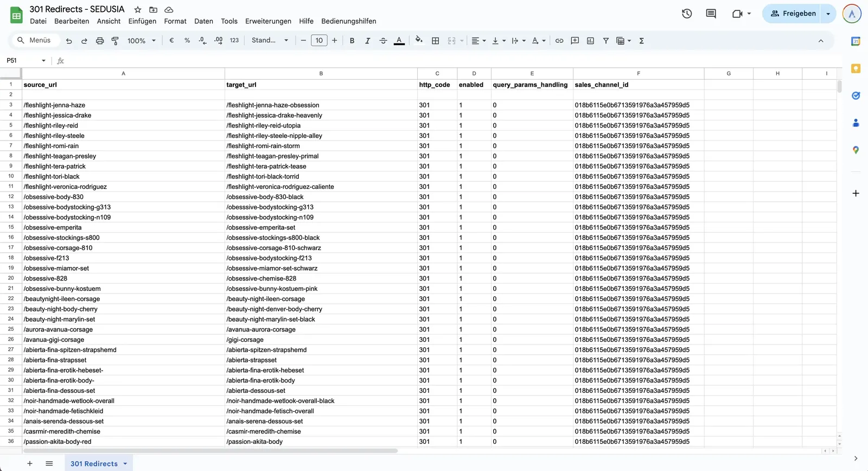Click the horizontal scrollbar
868x471 pixels.
(210, 451)
